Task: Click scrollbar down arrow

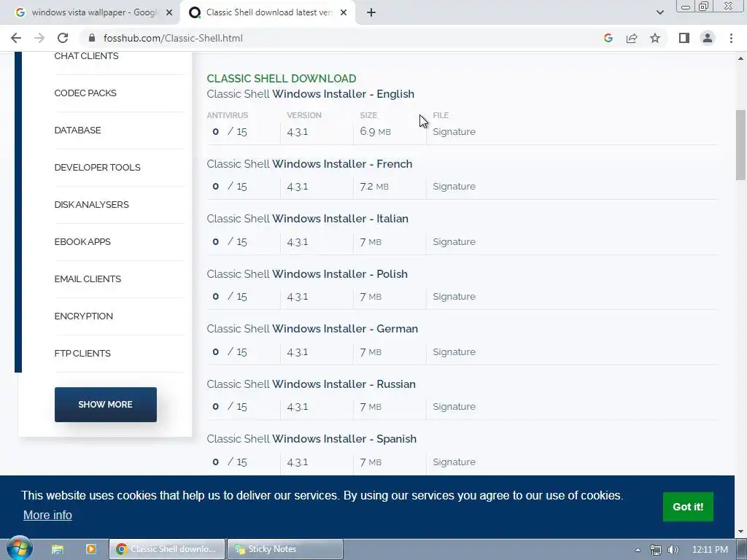Action: point(741,532)
